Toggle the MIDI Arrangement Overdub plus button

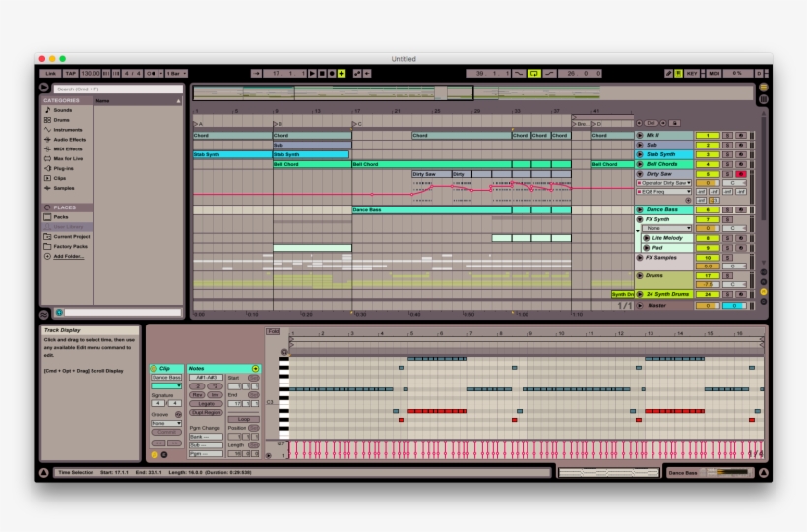coord(341,74)
